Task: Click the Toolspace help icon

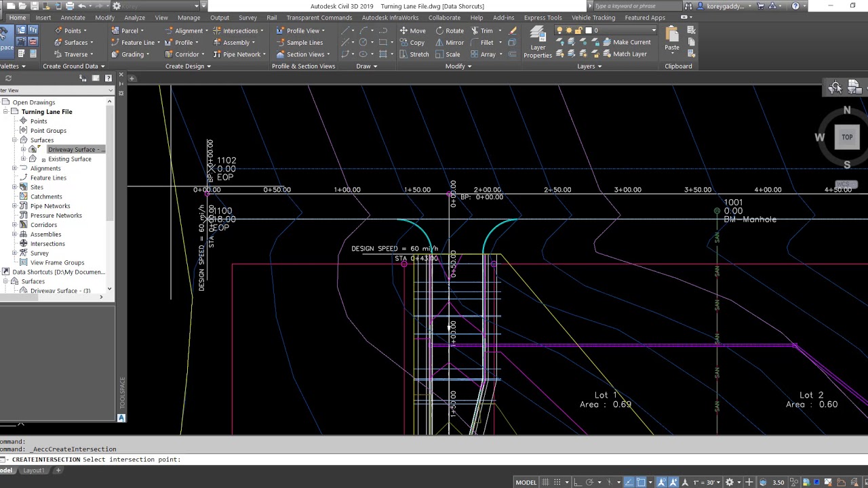Action: click(108, 79)
